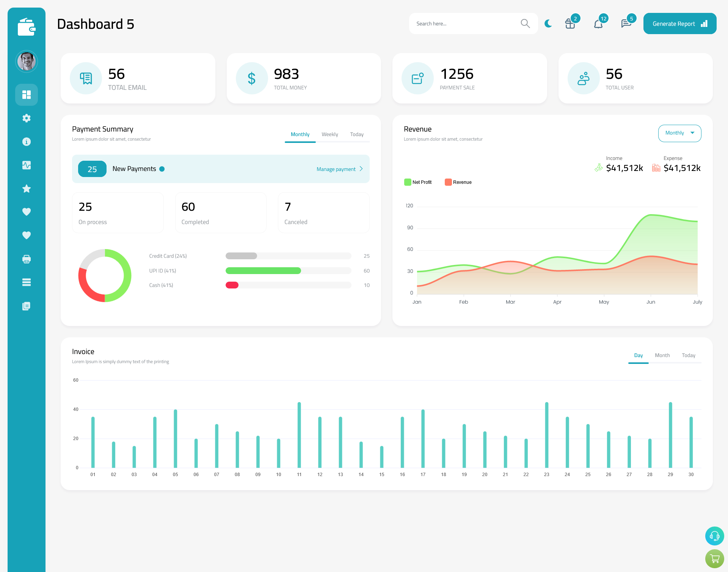
Task: Click the document/report icon in sidebar
Action: point(26,306)
